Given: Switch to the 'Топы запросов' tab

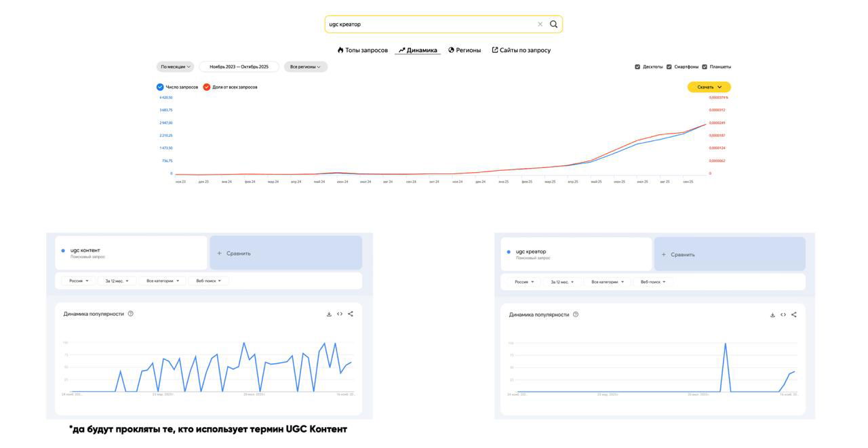Looking at the screenshot, I should tap(363, 50).
